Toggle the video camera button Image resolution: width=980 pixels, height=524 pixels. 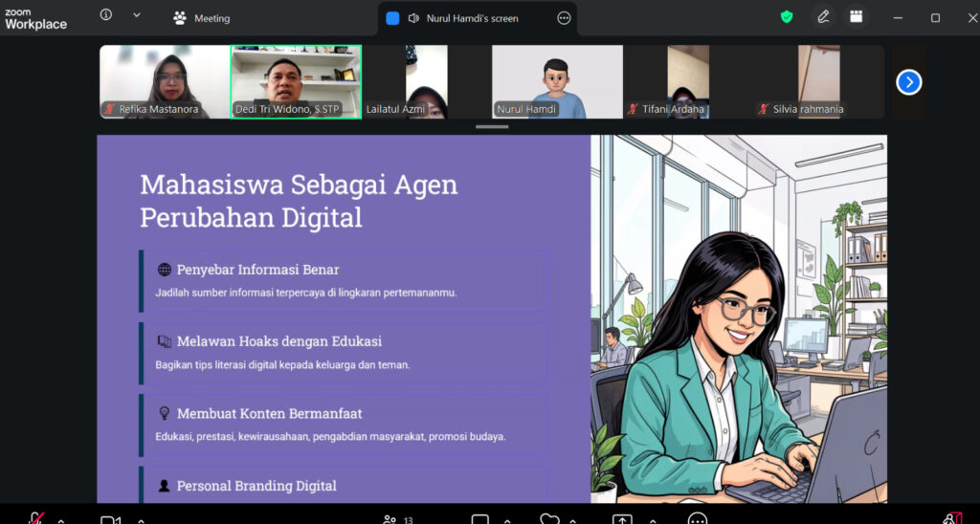pos(111,519)
